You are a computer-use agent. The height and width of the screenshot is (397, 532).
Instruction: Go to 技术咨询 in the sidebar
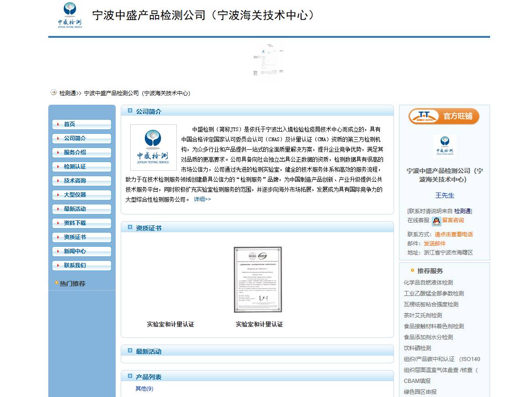82,181
